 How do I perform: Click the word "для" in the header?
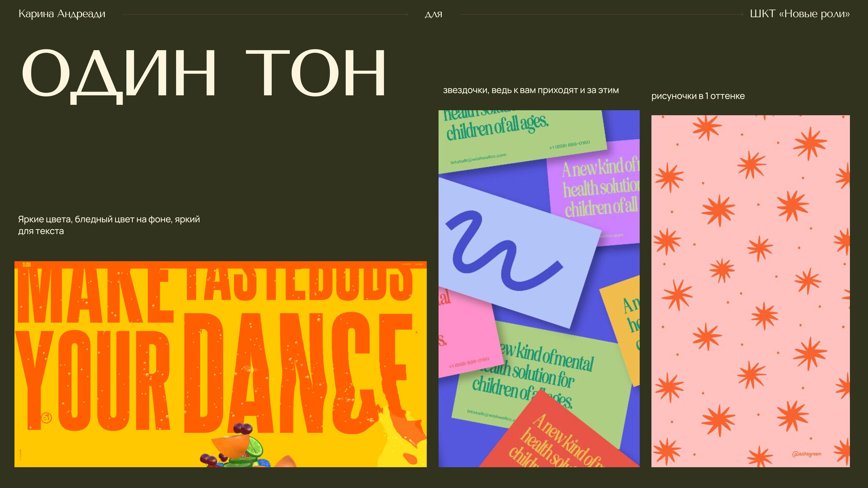click(x=433, y=14)
